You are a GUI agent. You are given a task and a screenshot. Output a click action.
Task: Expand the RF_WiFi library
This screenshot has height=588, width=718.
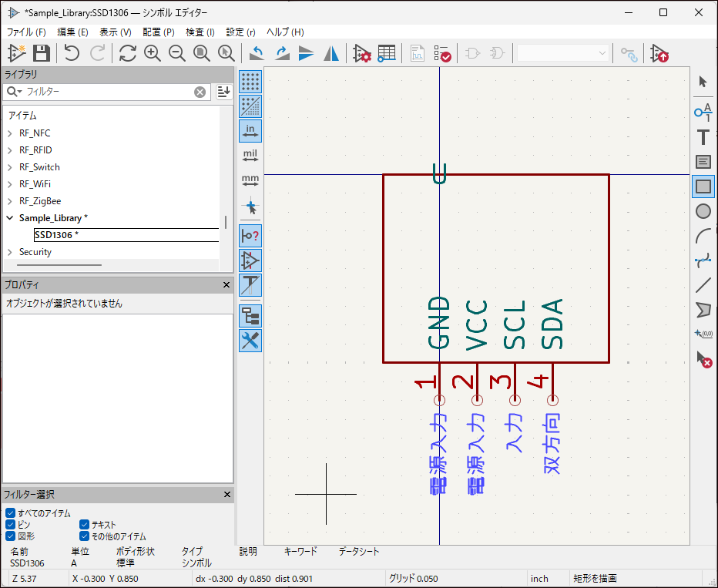pyautogui.click(x=10, y=184)
